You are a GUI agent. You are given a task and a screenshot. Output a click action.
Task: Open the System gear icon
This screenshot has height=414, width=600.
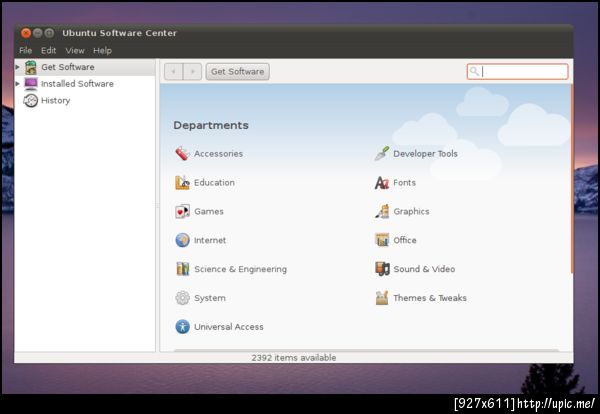(x=183, y=298)
